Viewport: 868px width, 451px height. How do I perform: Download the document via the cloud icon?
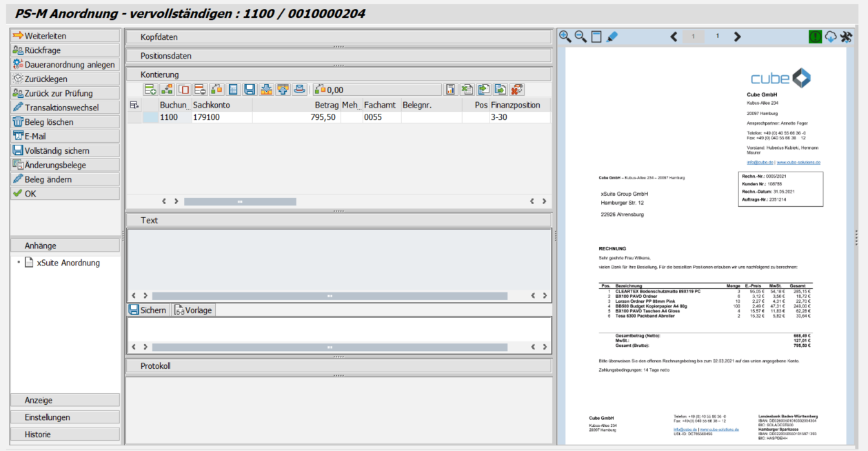[832, 34]
